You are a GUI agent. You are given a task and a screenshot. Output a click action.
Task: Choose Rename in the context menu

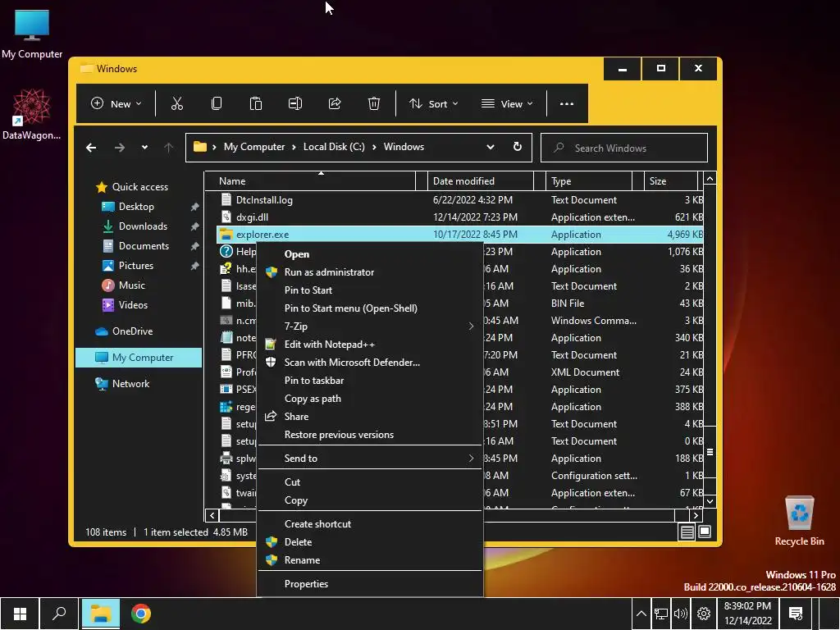[370, 559]
